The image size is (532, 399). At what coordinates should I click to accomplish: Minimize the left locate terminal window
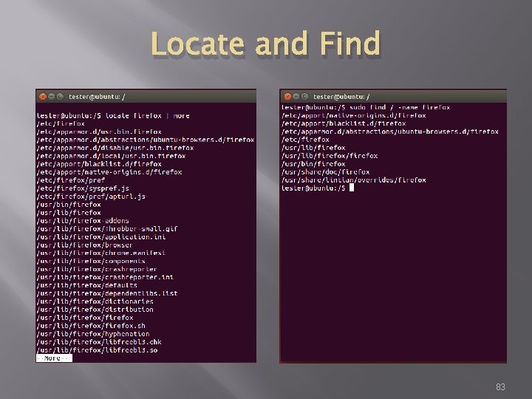pyautogui.click(x=52, y=97)
